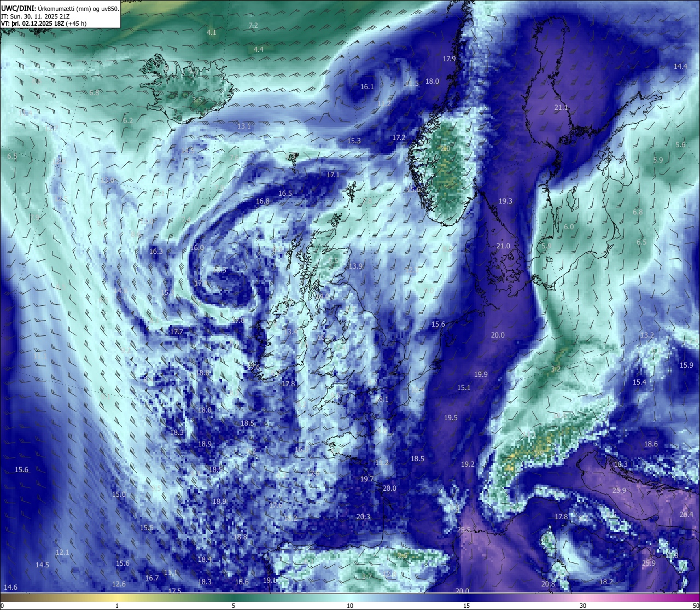Screen dimensions: 700x610
Task: Click the 16.0 value label
Action: tap(197, 247)
